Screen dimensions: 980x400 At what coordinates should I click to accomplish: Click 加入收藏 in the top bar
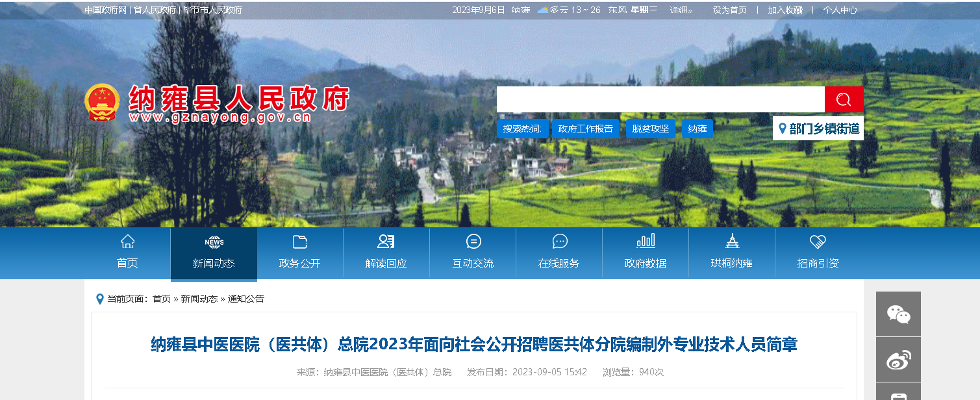(785, 10)
